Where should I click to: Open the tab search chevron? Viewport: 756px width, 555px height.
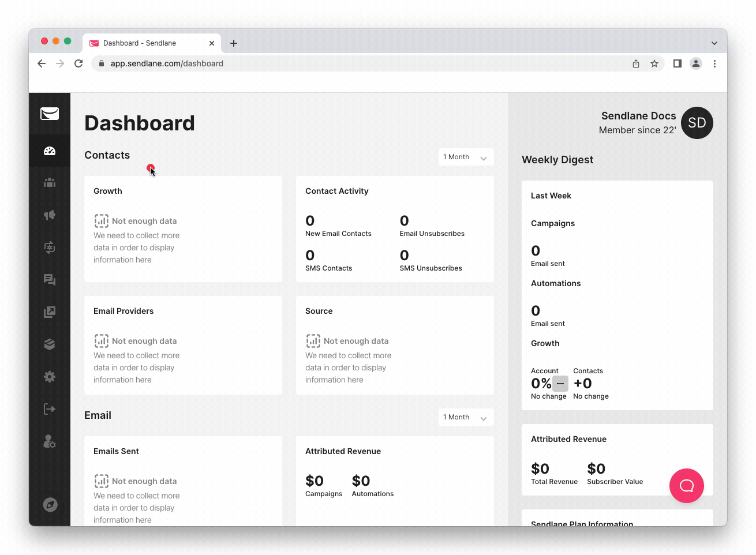714,43
